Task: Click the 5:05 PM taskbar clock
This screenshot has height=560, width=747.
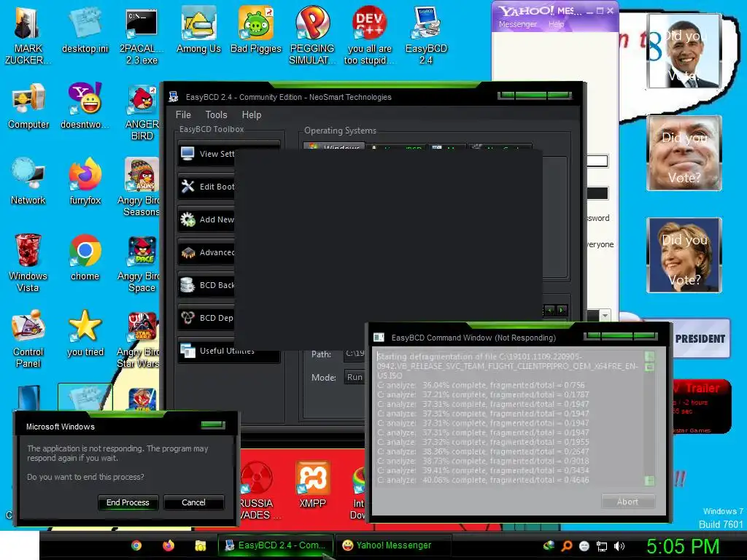Action: coord(683,546)
